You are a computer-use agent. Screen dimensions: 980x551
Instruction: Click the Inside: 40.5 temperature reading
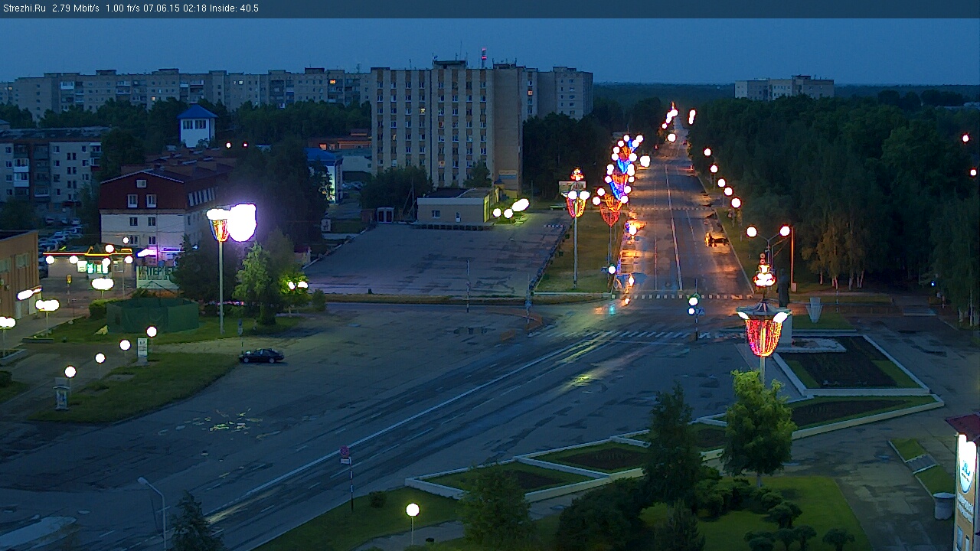[234, 8]
